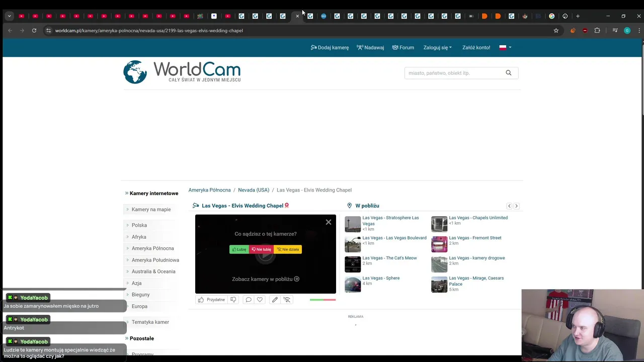Click the pencil edit icon below the player

(x=275, y=300)
